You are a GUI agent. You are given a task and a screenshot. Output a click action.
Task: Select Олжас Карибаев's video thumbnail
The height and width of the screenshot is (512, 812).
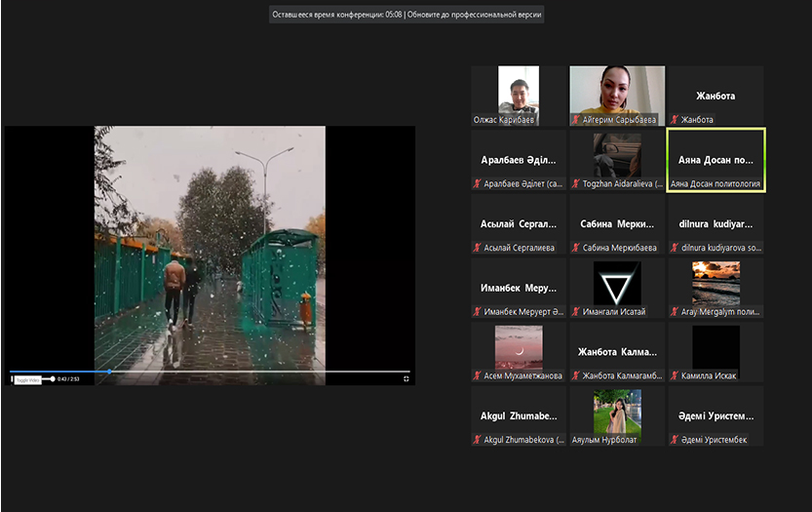point(519,95)
